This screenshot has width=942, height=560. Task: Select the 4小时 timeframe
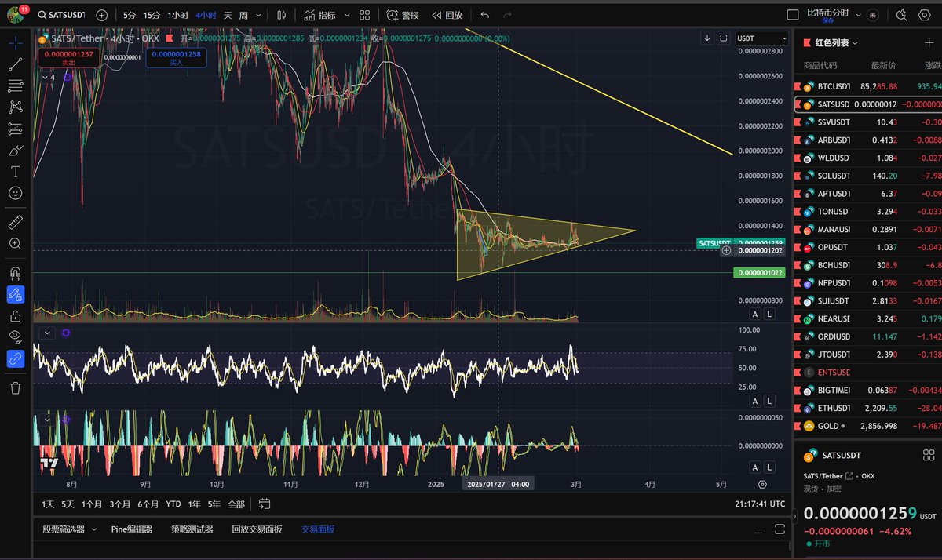click(x=206, y=15)
